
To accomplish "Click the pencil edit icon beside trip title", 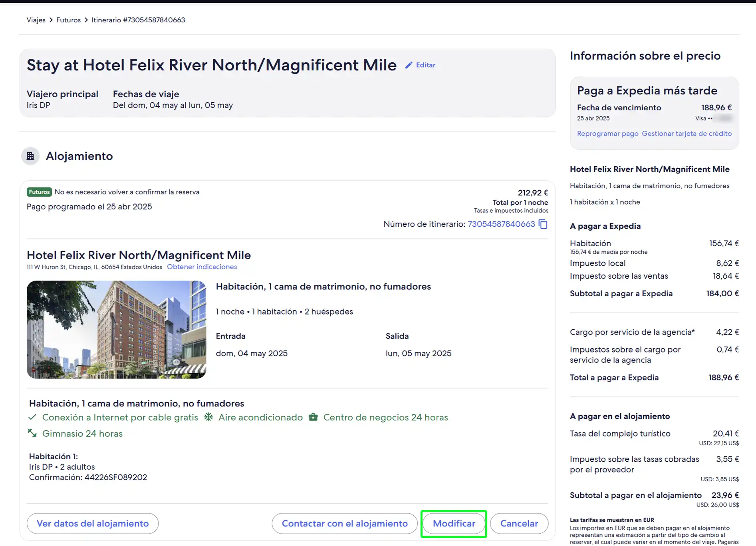I will (x=409, y=65).
